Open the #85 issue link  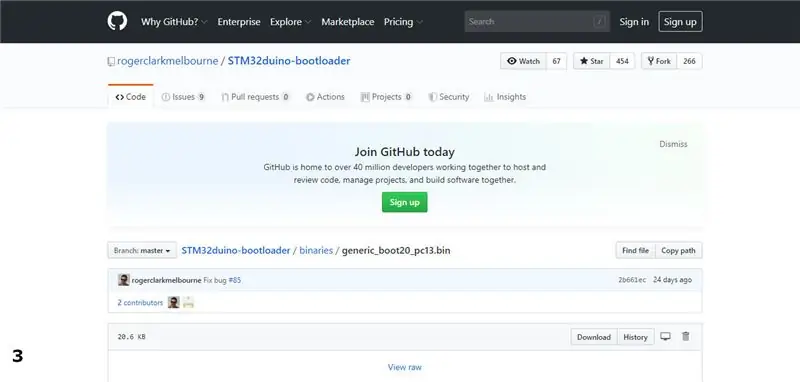click(x=235, y=280)
